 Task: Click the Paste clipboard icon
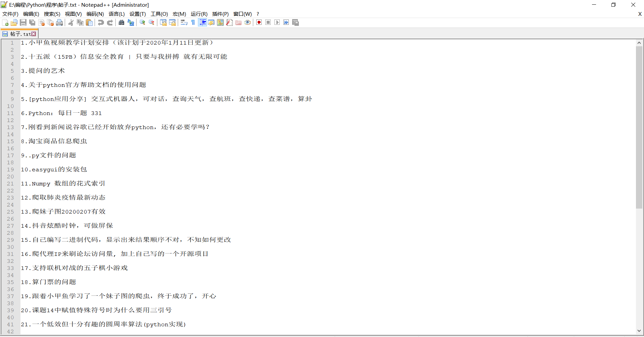(x=89, y=22)
